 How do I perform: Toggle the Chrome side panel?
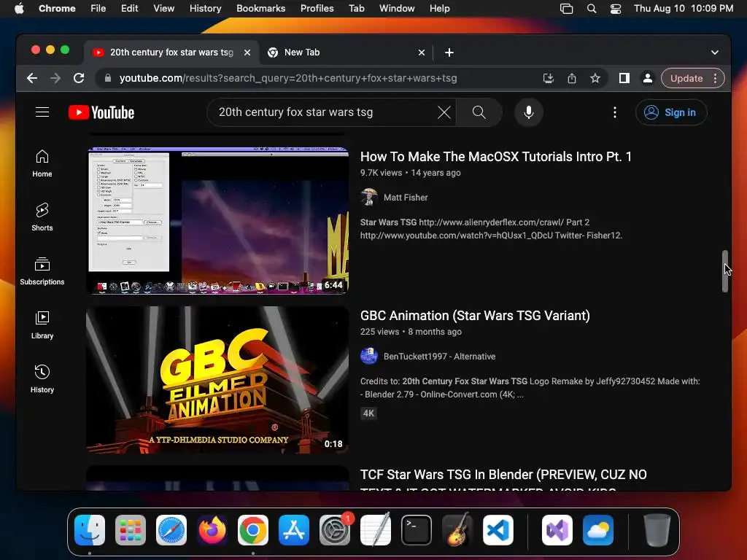624,78
